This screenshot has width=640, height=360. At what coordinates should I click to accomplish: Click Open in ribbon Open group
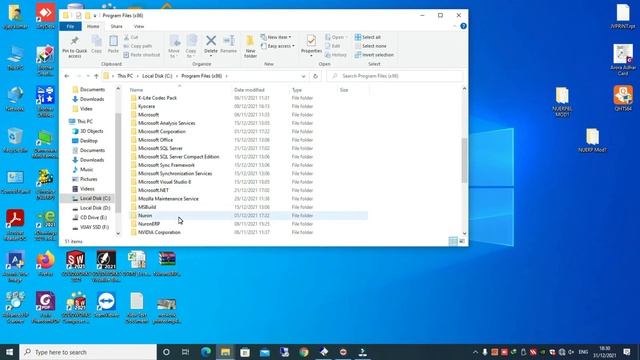[x=335, y=37]
